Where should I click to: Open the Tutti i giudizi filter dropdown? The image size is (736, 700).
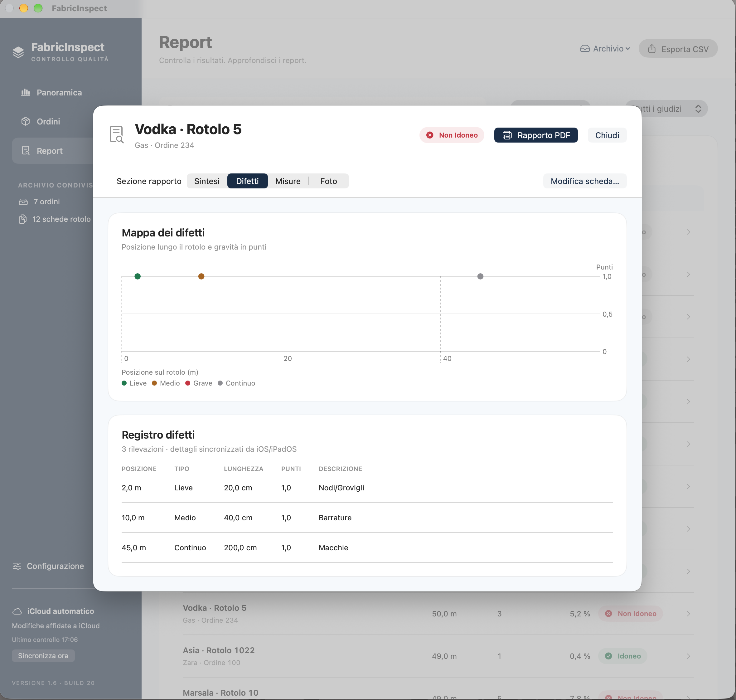pos(666,109)
